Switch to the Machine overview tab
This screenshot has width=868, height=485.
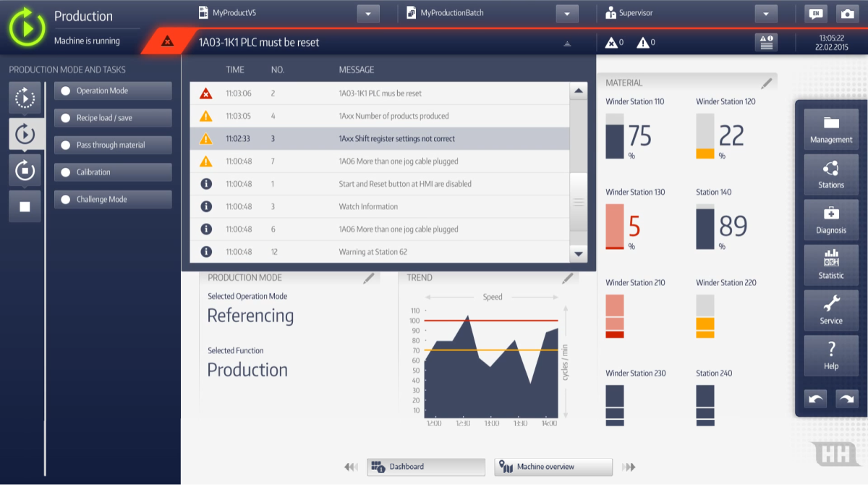click(553, 467)
